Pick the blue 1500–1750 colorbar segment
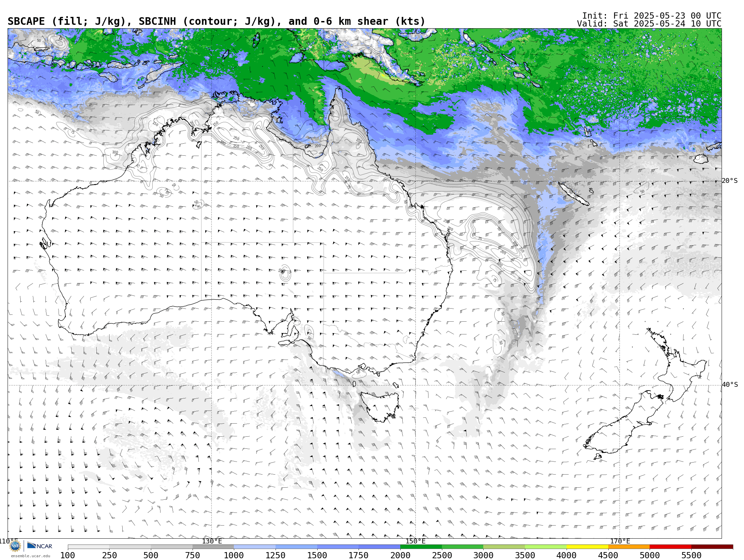The image size is (744, 560). tap(338, 547)
